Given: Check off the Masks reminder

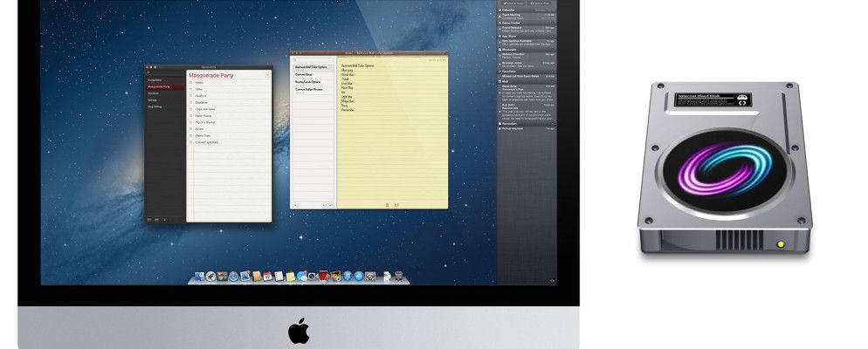Looking at the screenshot, I should [x=191, y=82].
